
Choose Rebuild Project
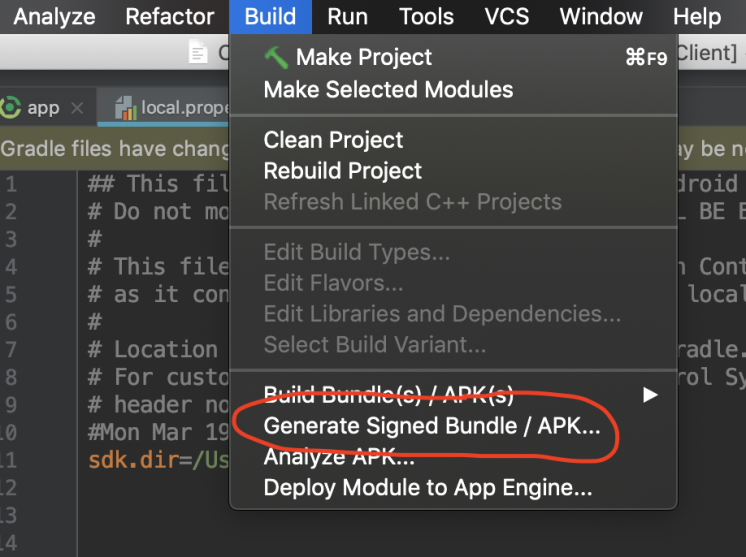(x=343, y=171)
